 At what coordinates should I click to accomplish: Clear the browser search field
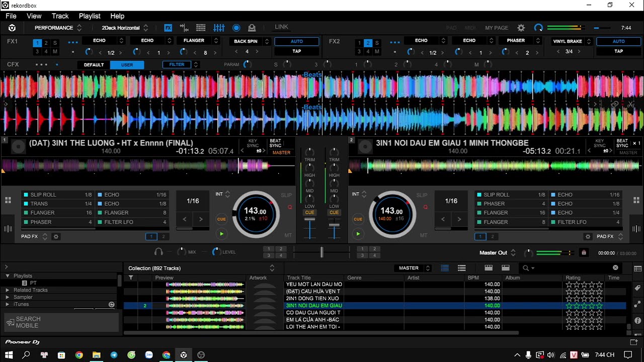click(615, 268)
